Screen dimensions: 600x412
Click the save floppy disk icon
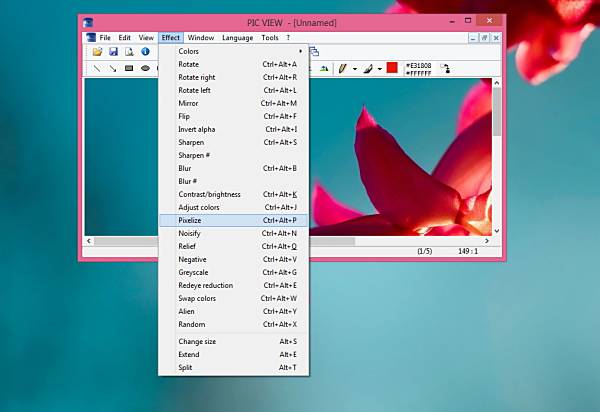(113, 52)
